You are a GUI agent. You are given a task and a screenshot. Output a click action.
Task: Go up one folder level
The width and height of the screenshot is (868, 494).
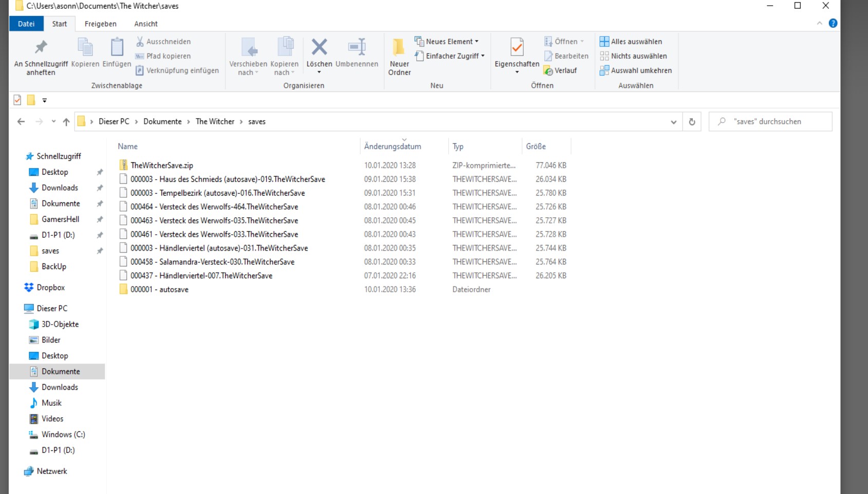pyautogui.click(x=66, y=122)
